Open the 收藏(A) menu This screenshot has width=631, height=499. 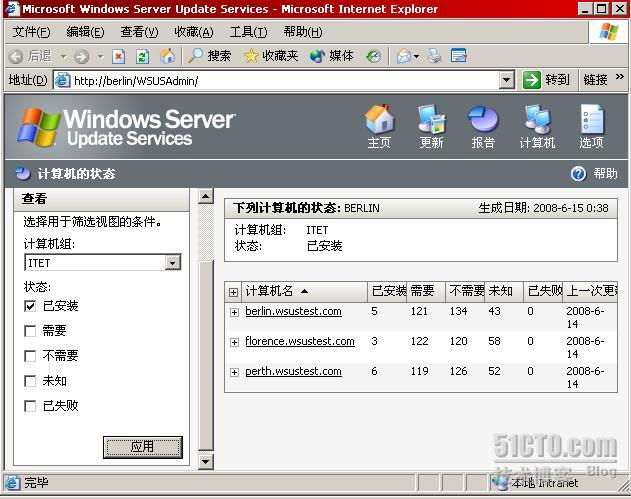click(x=194, y=32)
